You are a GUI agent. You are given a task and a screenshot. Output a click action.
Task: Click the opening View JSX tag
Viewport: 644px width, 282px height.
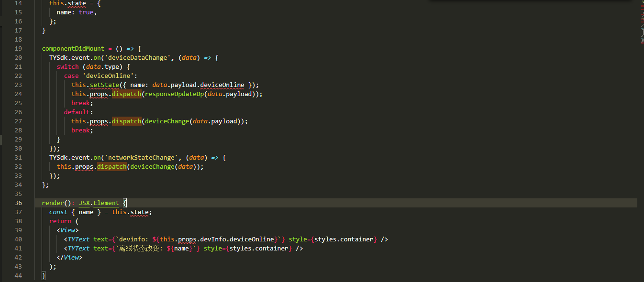point(67,230)
